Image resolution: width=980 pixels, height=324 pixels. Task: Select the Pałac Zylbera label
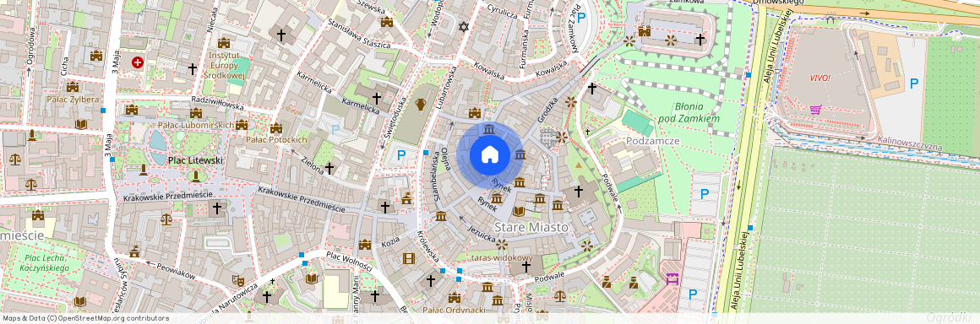coord(73,100)
